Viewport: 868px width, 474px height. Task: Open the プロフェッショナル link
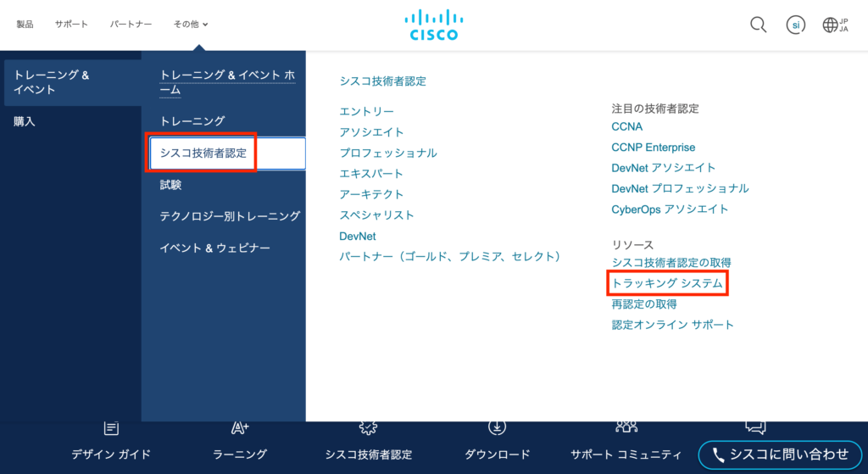[388, 153]
